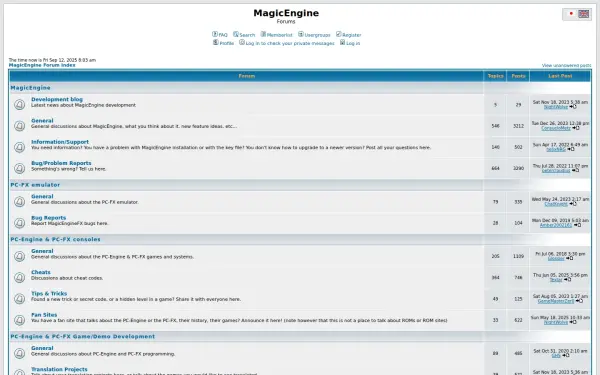
Task: Click the 'MagicEngine' page title heading
Action: tap(286, 13)
